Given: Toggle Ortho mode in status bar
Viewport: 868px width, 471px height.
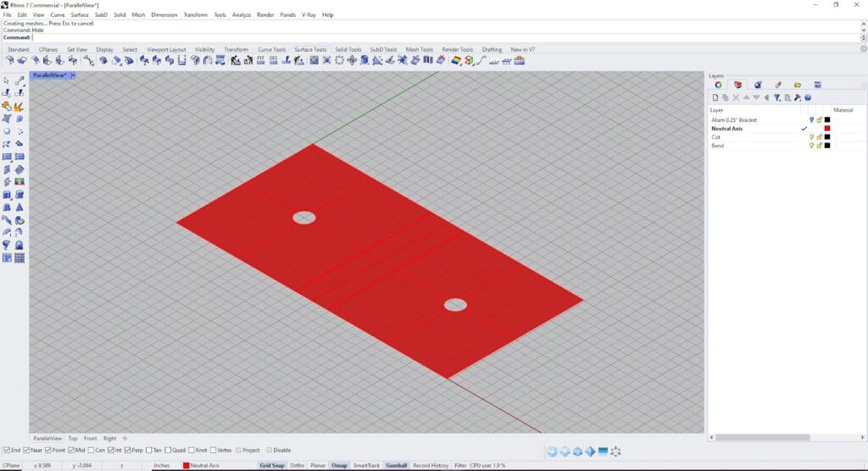Looking at the screenshot, I should click(x=298, y=465).
